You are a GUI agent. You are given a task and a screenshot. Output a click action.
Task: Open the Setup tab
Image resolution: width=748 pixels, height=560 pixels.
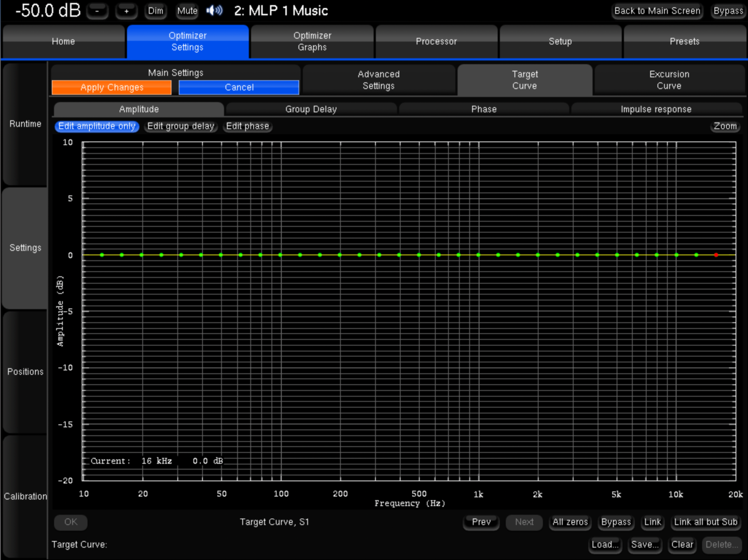click(560, 41)
